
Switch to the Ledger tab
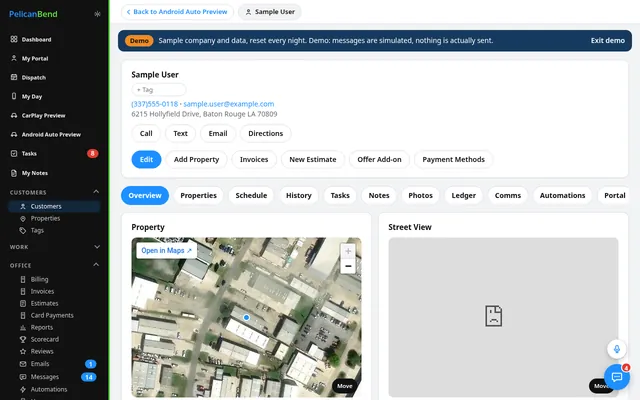pos(464,196)
